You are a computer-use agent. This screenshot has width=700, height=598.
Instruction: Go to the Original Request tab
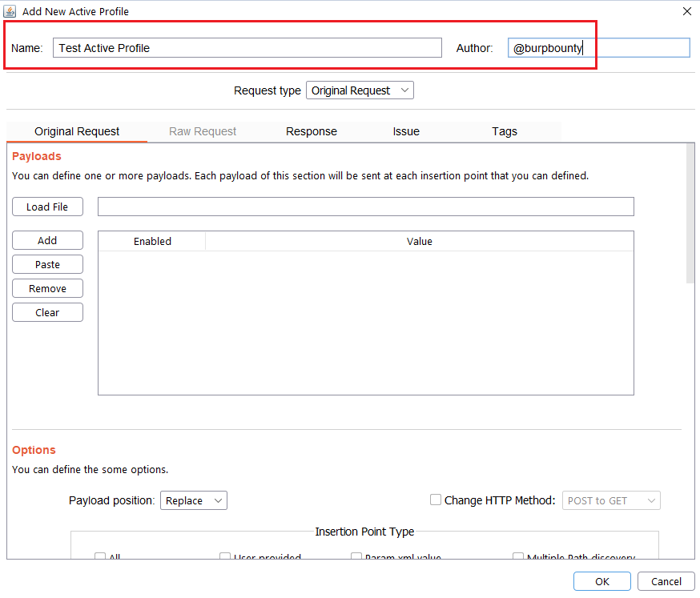(77, 131)
